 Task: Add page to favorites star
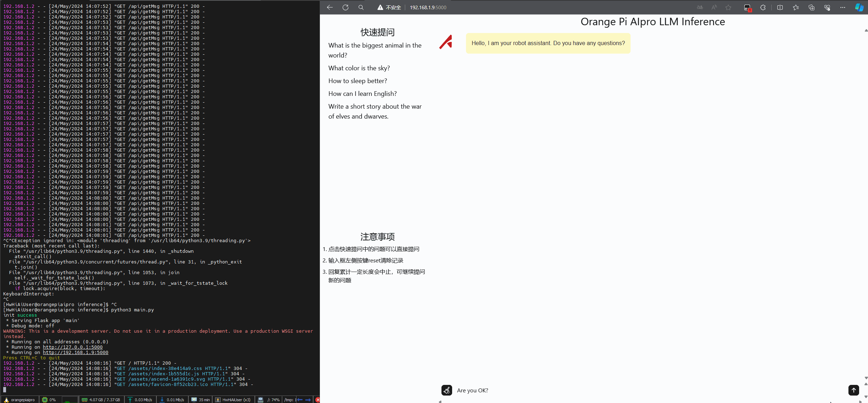pos(728,7)
